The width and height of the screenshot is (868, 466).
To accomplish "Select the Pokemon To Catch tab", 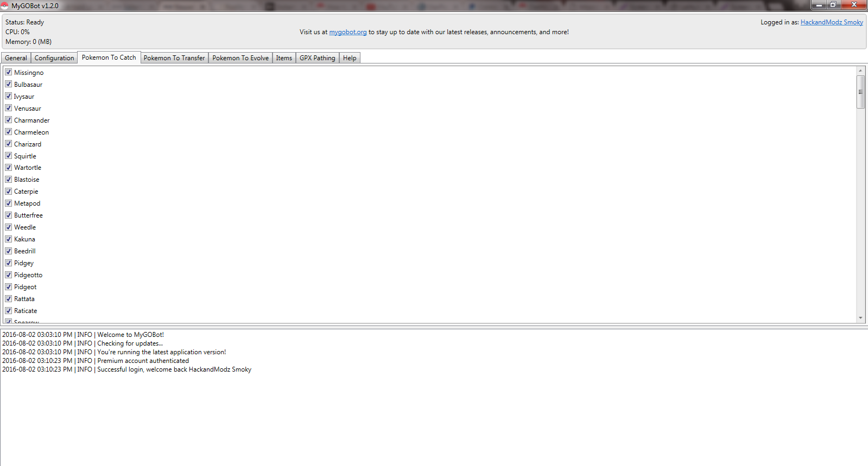I will click(x=109, y=58).
